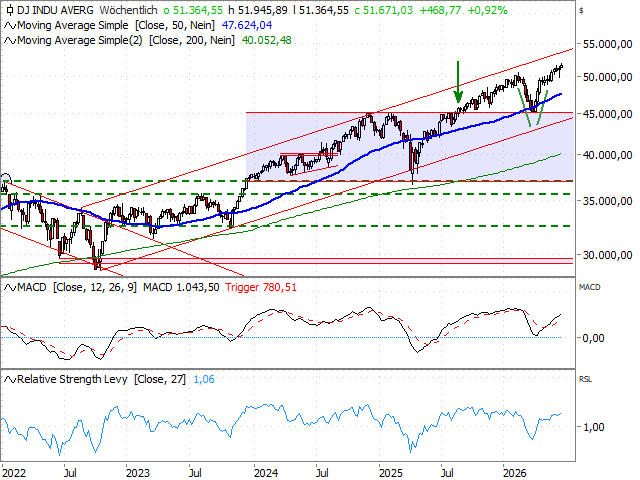Viewport: 640px width, 480px height.
Task: Click the 200-period average value 40.052,48
Action: coord(267,40)
